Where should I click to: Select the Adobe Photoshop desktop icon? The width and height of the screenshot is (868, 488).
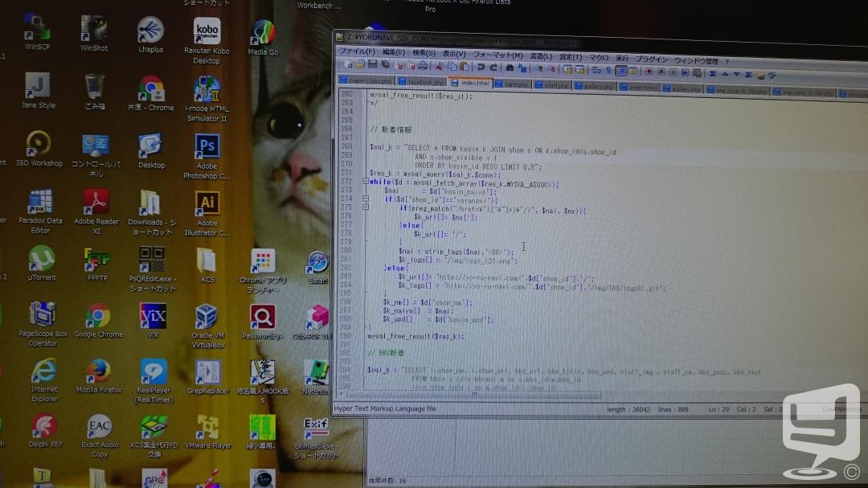pyautogui.click(x=207, y=156)
